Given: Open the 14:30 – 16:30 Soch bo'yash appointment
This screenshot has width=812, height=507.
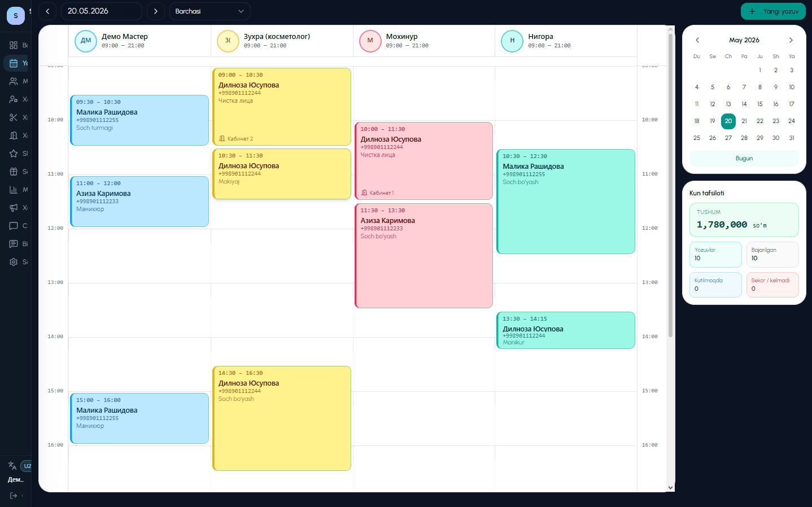Looking at the screenshot, I should (282, 418).
